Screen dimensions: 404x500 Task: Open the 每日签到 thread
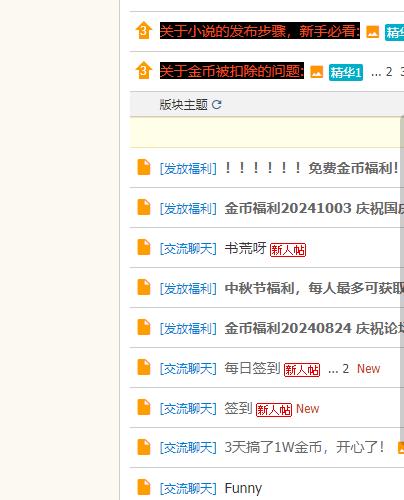pyautogui.click(x=252, y=368)
